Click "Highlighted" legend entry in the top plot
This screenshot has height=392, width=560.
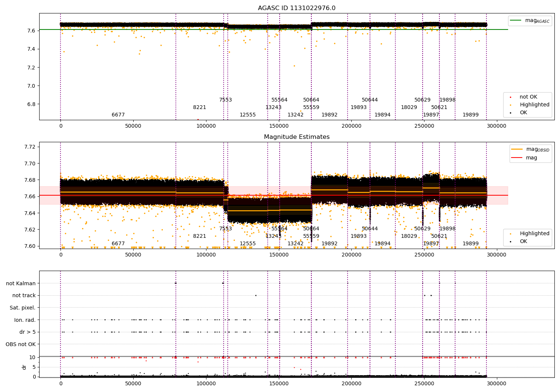530,105
